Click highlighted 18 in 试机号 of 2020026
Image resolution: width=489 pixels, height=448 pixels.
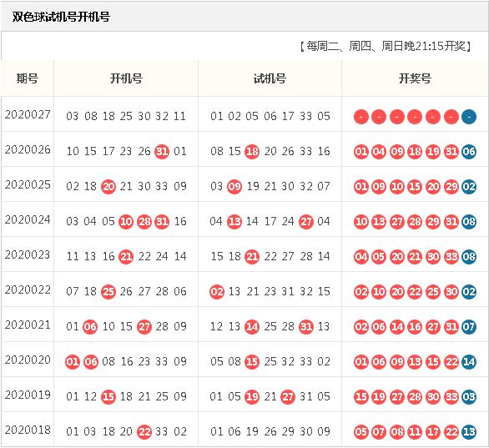point(252,152)
